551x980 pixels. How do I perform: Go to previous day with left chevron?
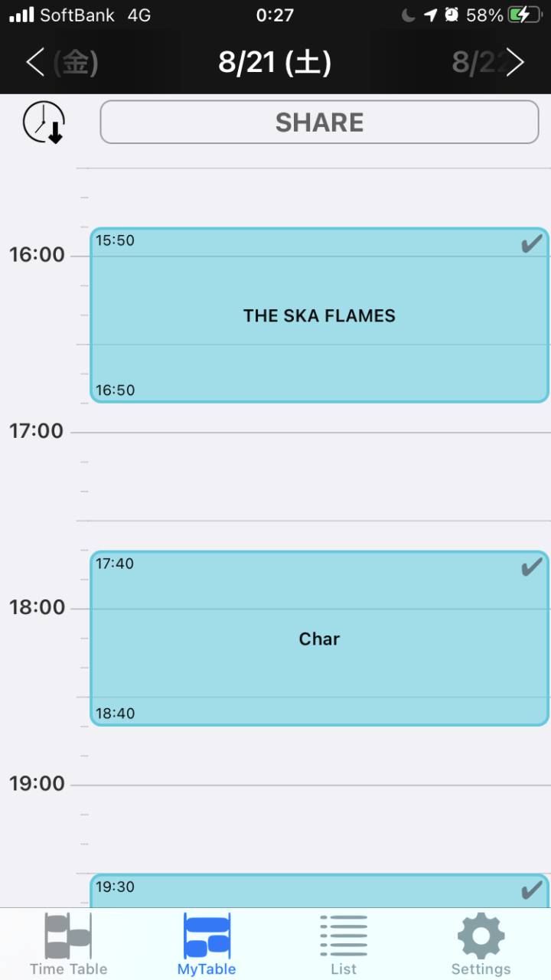click(35, 62)
